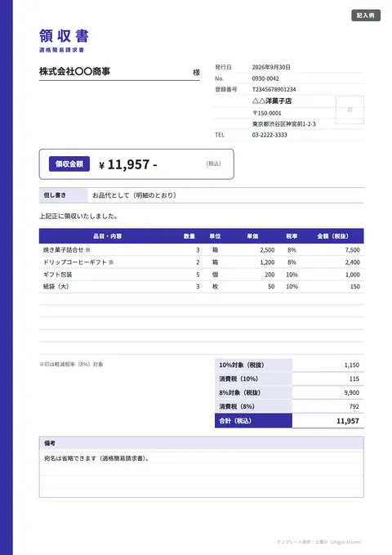Click the 10% tax value 115

pos(354,378)
